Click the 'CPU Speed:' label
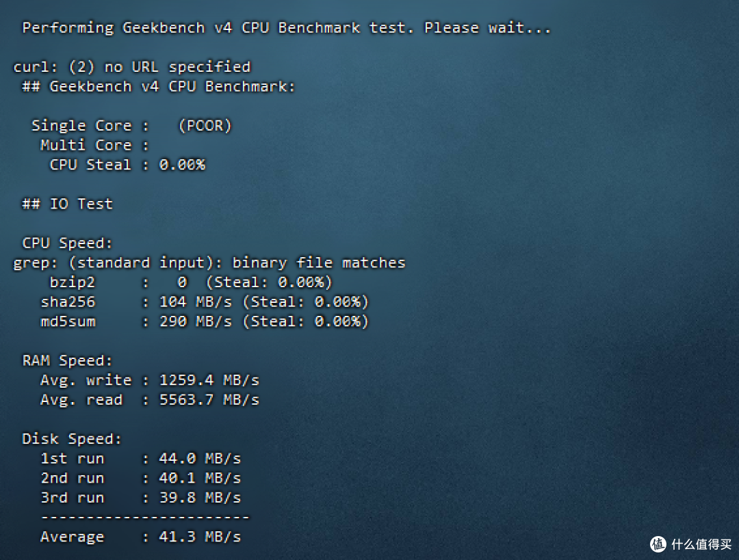Image resolution: width=739 pixels, height=560 pixels. point(67,243)
